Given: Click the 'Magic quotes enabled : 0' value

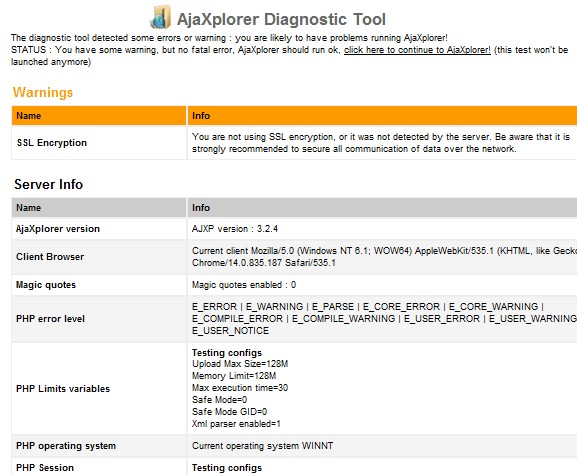Looking at the screenshot, I should (244, 285).
